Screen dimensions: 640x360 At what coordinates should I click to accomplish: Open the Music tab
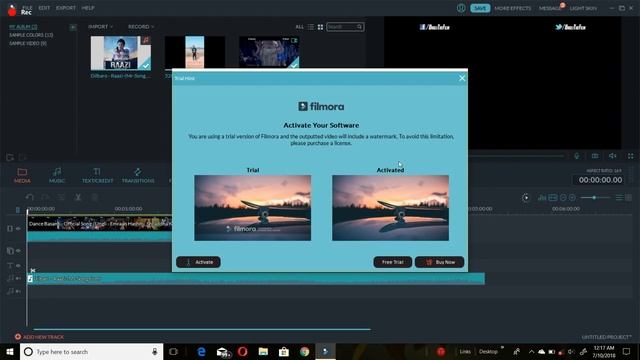(57, 175)
